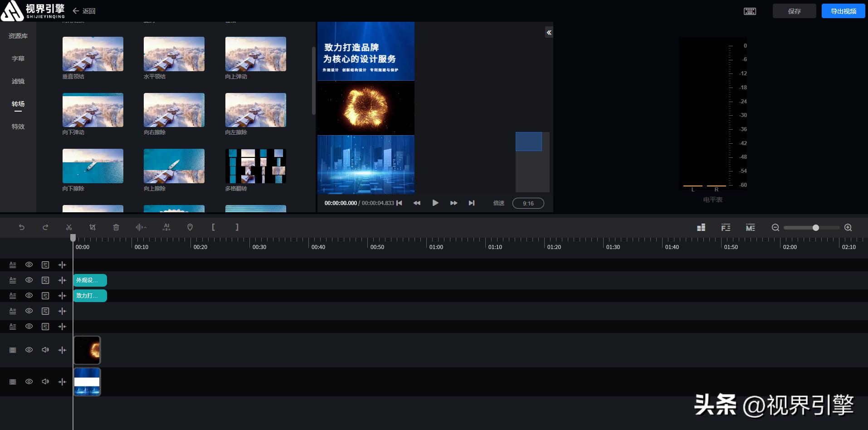
Task: Hide the fireworks video track
Action: [29, 350]
